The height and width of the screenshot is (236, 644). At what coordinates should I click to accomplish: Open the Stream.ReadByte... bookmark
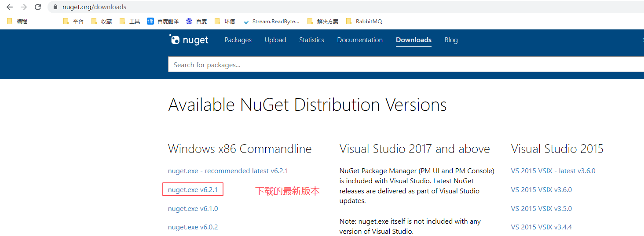271,21
